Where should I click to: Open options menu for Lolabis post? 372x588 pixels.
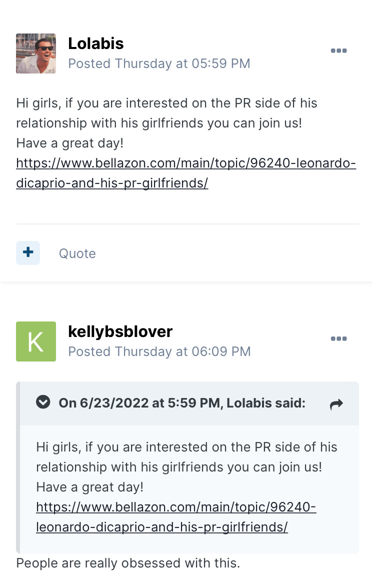(x=338, y=51)
